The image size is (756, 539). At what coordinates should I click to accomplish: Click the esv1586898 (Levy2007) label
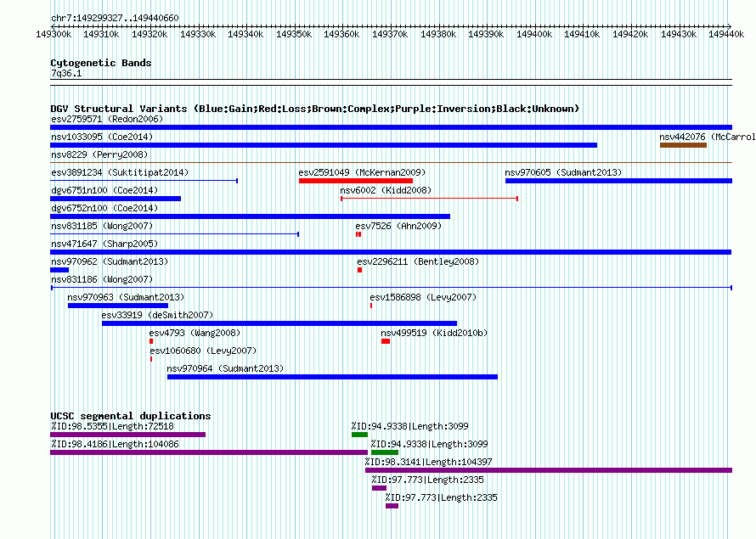(423, 297)
